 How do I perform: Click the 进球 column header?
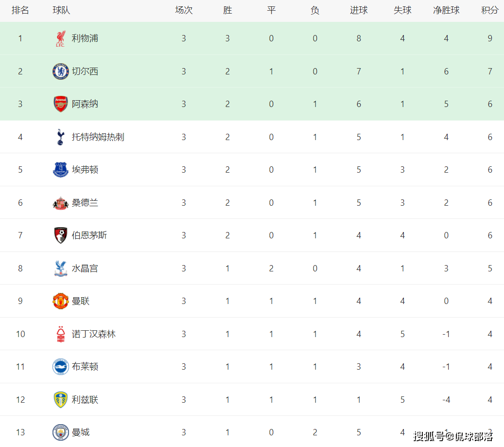click(x=359, y=10)
